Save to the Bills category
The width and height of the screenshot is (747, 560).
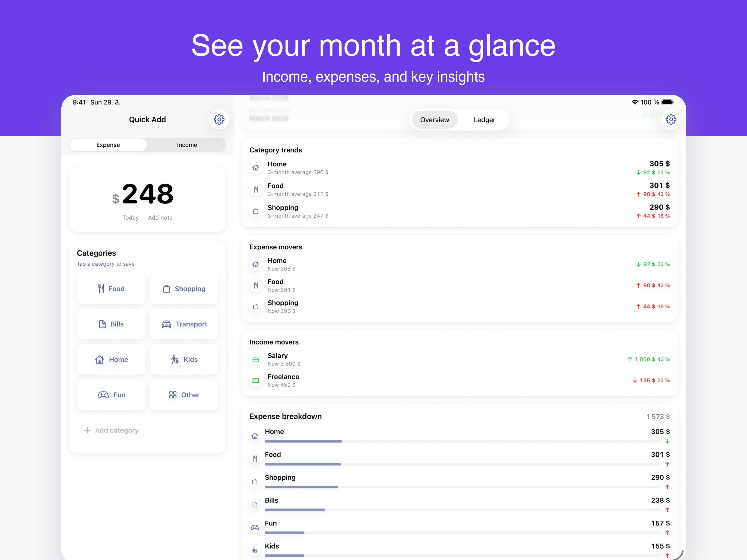[111, 324]
